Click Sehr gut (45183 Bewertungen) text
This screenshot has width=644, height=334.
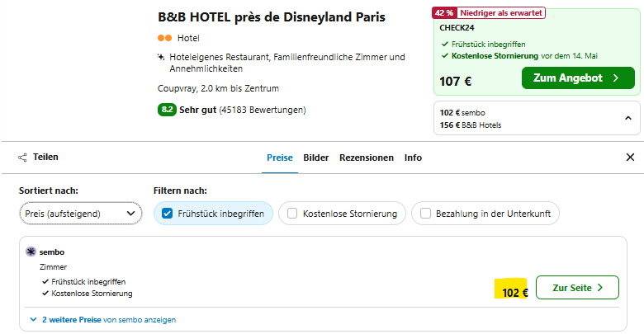click(x=242, y=110)
